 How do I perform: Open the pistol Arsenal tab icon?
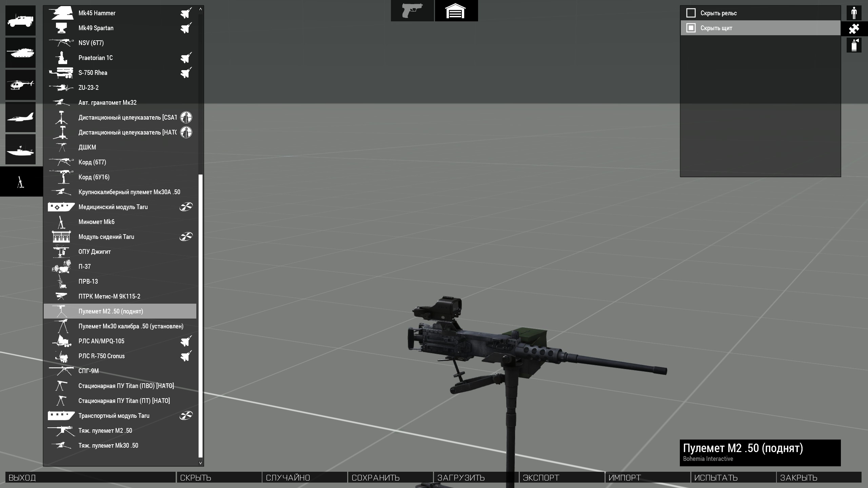tap(412, 11)
